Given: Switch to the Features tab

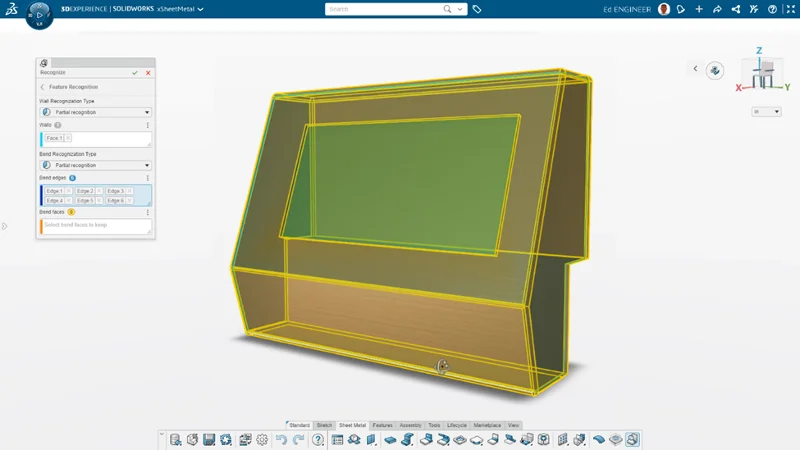Looking at the screenshot, I should [x=382, y=425].
